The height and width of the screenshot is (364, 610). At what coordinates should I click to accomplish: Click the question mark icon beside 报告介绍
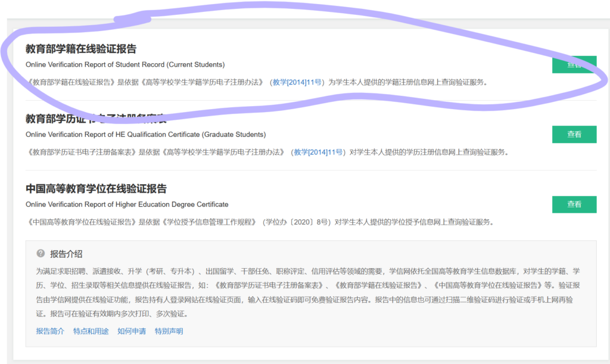41,253
